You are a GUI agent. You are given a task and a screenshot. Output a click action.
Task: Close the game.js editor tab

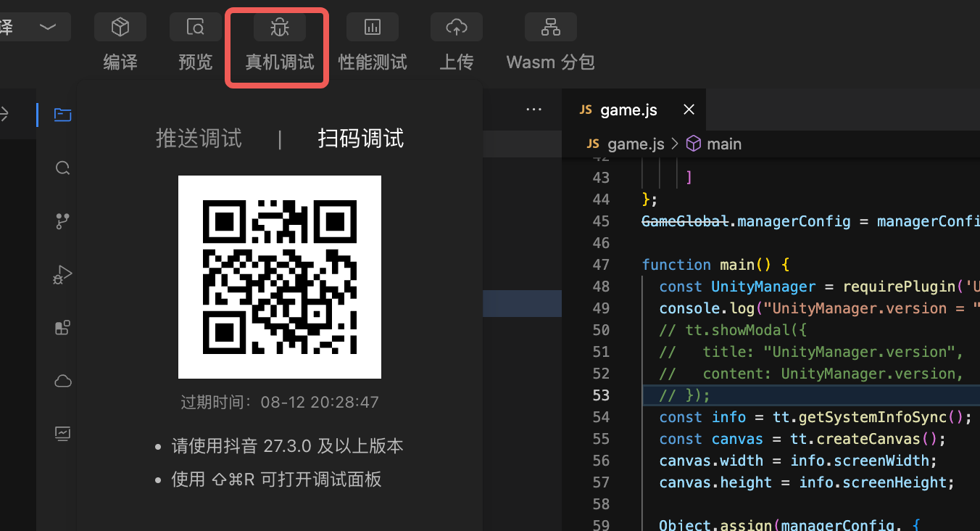(689, 110)
